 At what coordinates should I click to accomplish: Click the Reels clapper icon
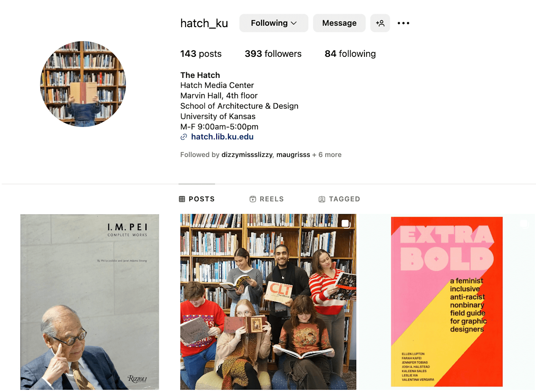tap(253, 199)
